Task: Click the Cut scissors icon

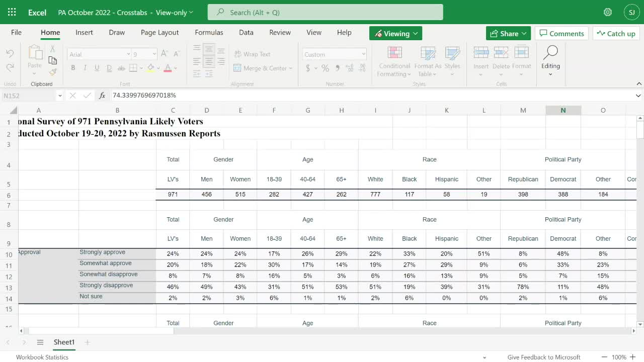Action: point(52,49)
